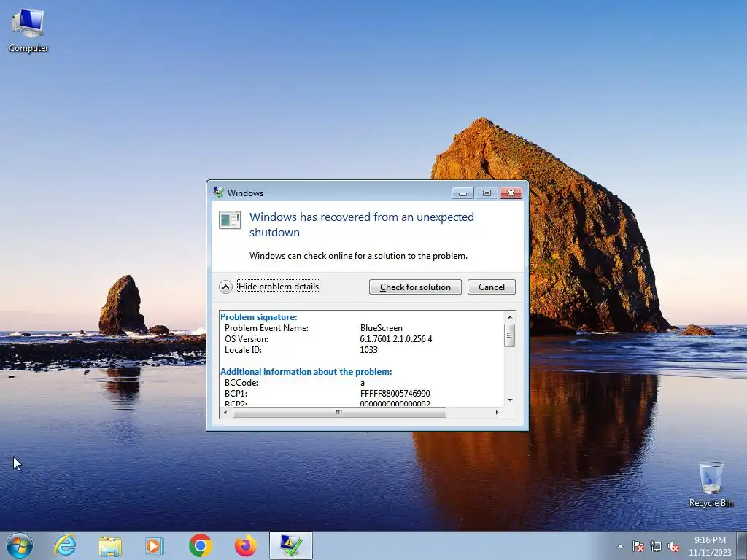Show hidden system tray icons arrow
The width and height of the screenshot is (747, 560).
tap(620, 546)
